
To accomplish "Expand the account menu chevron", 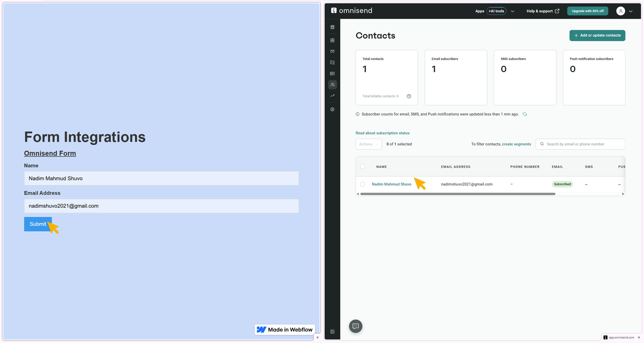I will pyautogui.click(x=631, y=11).
